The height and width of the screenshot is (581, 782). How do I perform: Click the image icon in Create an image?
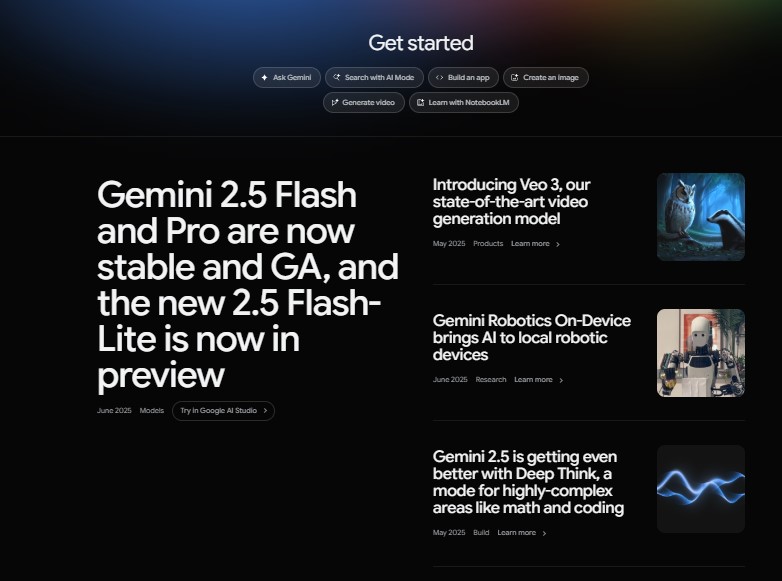click(515, 78)
